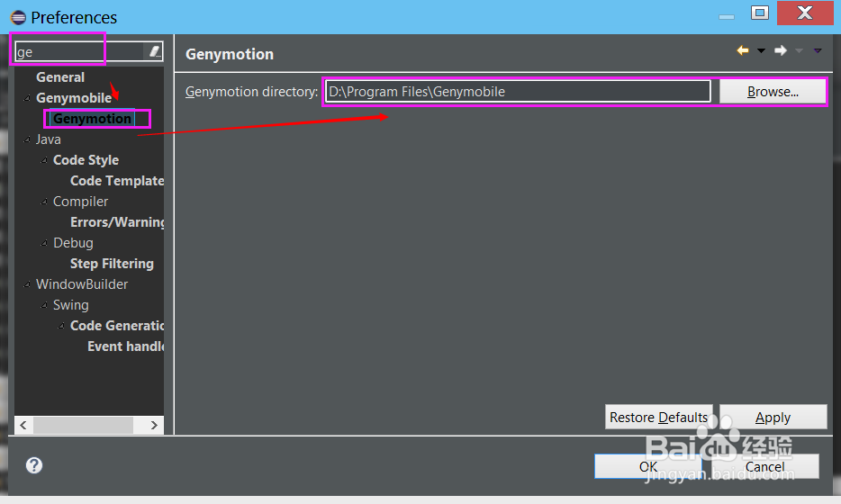Select Debug tree item
The image size is (841, 504).
[x=73, y=243]
